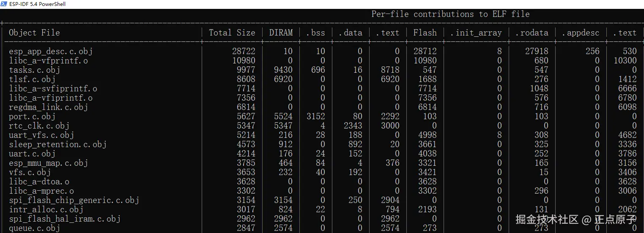
Task: Click the 'Per-file contributions to ELF file' heading
Action: pos(450,14)
